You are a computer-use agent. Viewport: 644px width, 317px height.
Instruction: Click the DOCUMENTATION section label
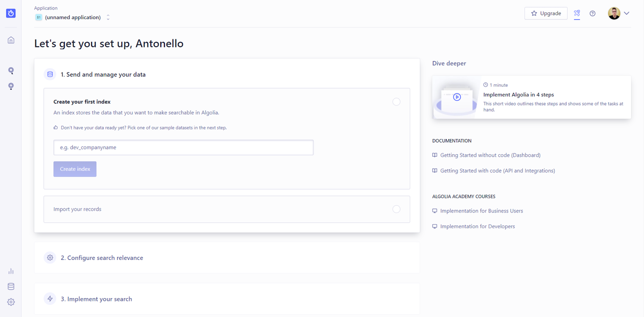point(452,141)
